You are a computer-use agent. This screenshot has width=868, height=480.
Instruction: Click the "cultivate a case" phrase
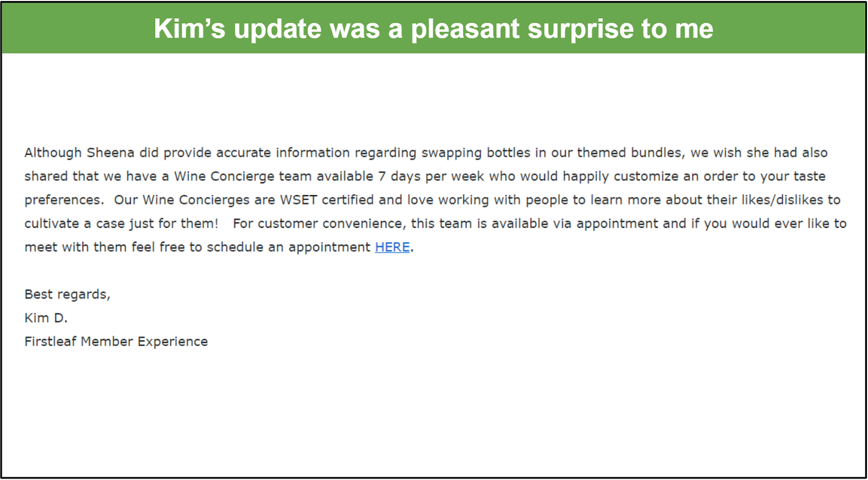point(74,224)
